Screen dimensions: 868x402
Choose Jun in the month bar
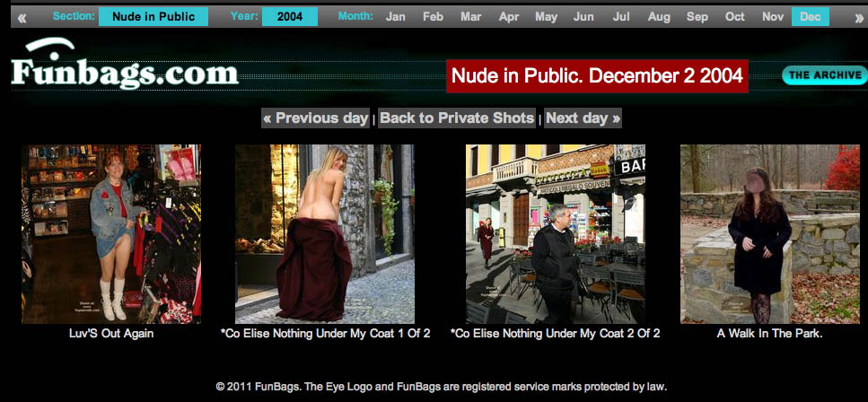(583, 17)
